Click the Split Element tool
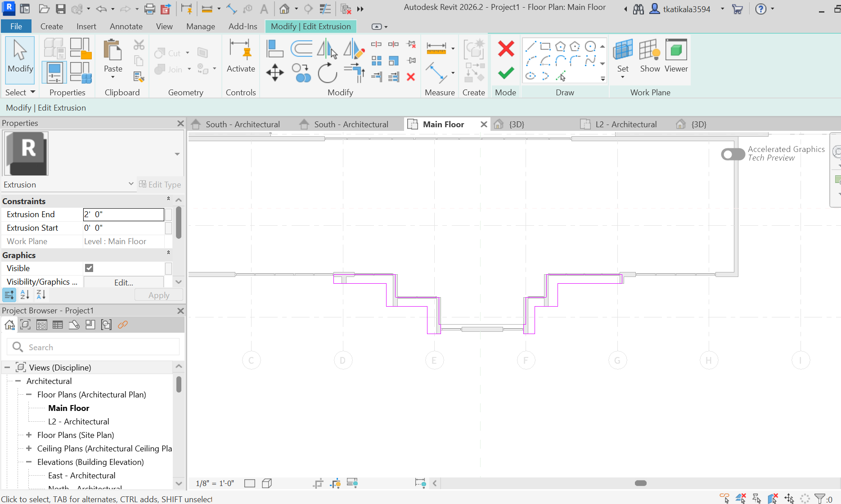 point(376,44)
